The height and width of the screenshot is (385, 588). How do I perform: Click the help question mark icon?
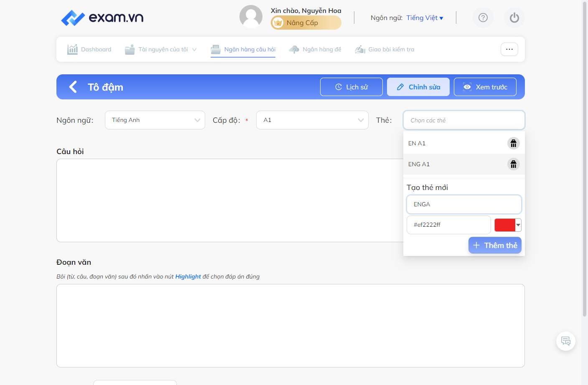pos(483,18)
